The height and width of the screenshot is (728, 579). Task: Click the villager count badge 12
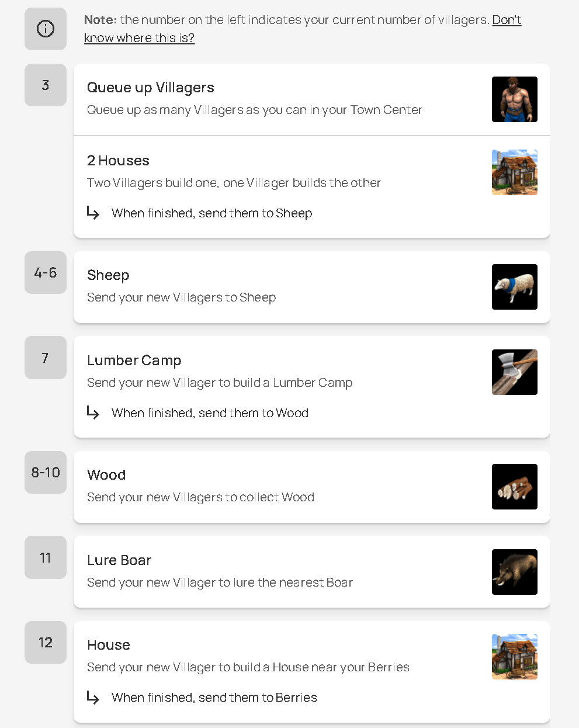pos(46,643)
